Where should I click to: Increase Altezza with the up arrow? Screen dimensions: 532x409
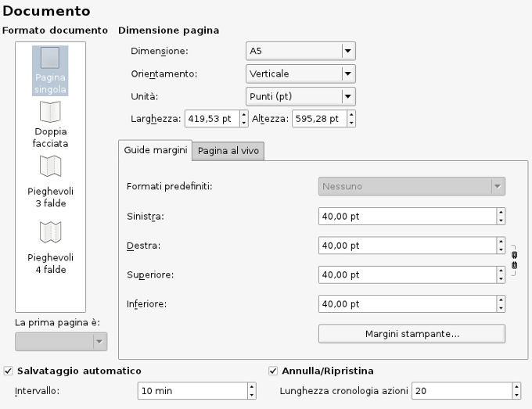(351, 115)
